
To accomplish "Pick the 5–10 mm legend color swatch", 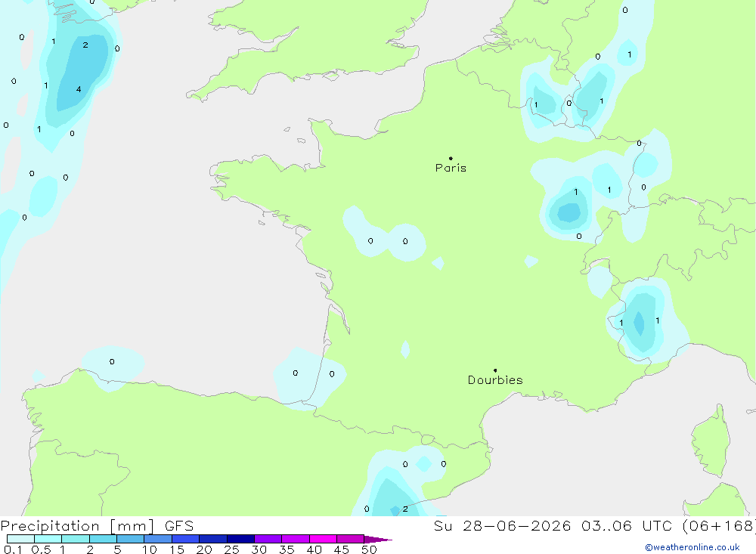I will click(x=130, y=539).
